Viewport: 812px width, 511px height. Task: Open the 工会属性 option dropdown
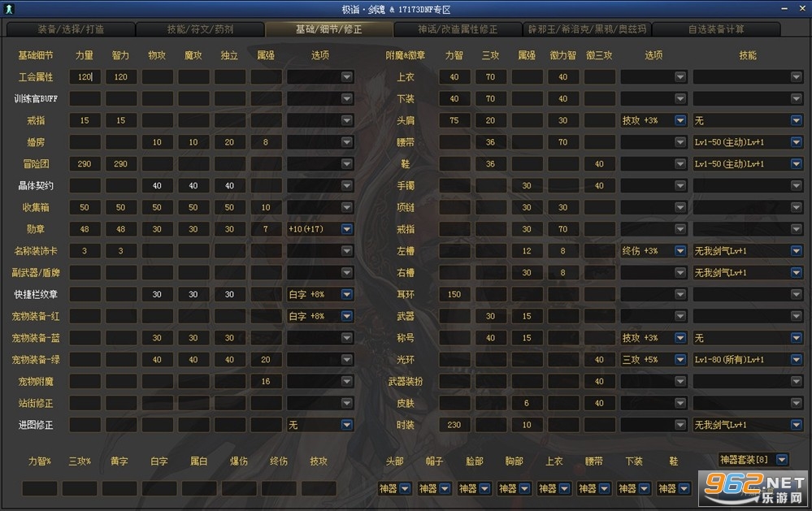point(347,77)
